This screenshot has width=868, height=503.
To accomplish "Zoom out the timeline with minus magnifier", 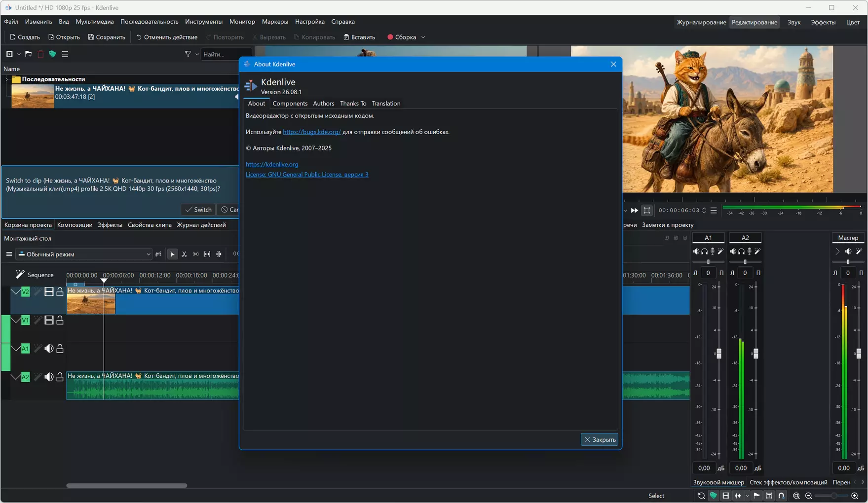I will click(808, 496).
